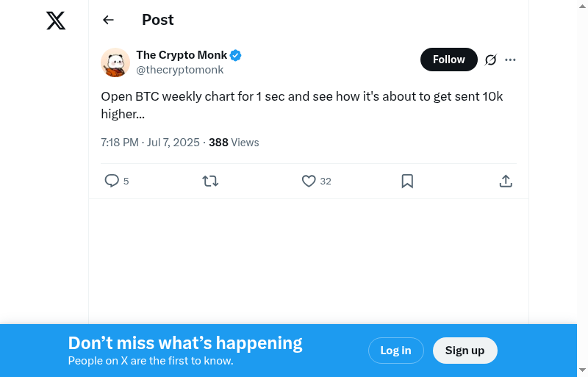Open the @thecryptomonk handle link
The width and height of the screenshot is (588, 377).
[179, 70]
